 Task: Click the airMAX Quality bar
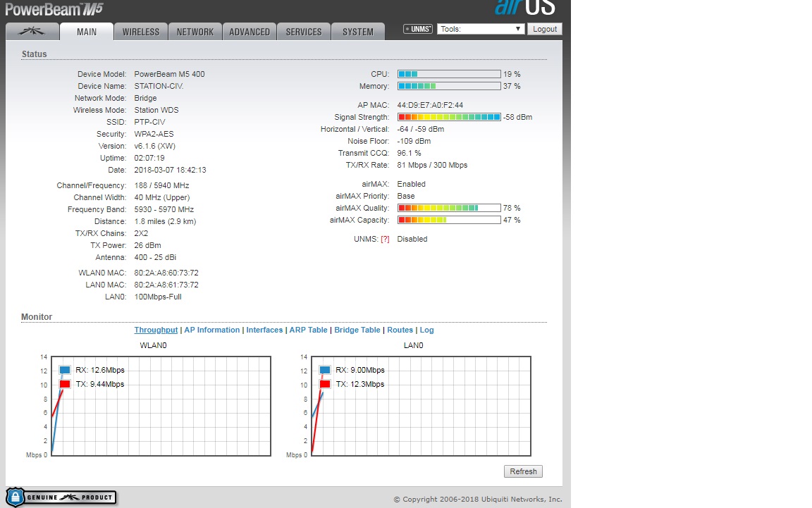[x=449, y=208]
